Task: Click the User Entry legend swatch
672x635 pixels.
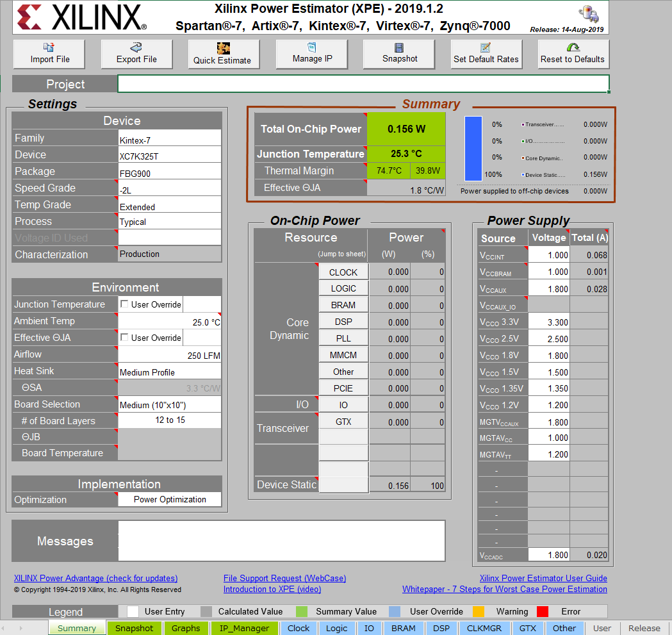Action: pyautogui.click(x=133, y=611)
